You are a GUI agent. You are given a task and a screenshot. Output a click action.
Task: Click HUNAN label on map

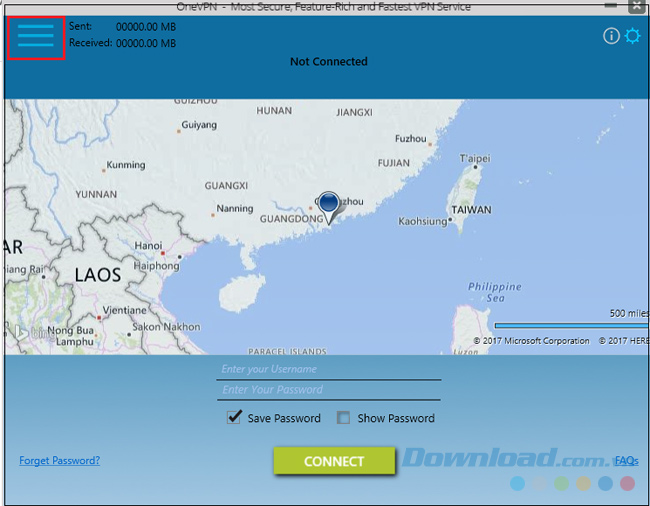[x=274, y=111]
